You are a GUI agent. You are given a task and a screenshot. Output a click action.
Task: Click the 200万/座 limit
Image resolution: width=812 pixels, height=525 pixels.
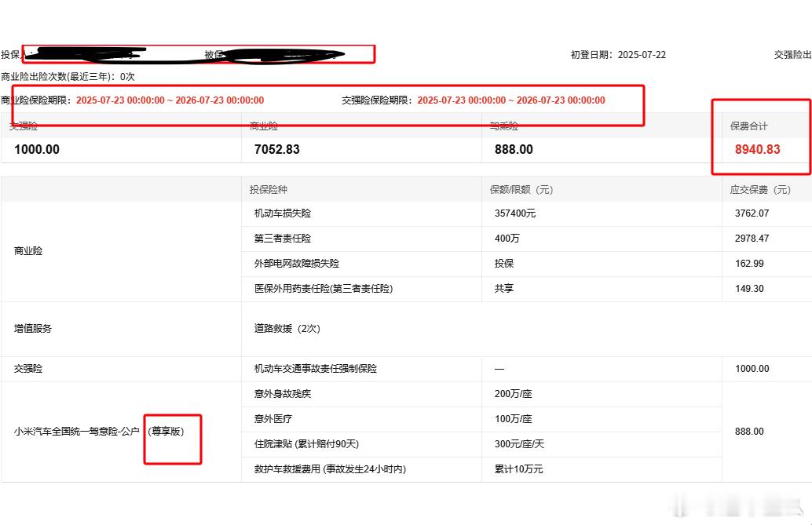(513, 394)
